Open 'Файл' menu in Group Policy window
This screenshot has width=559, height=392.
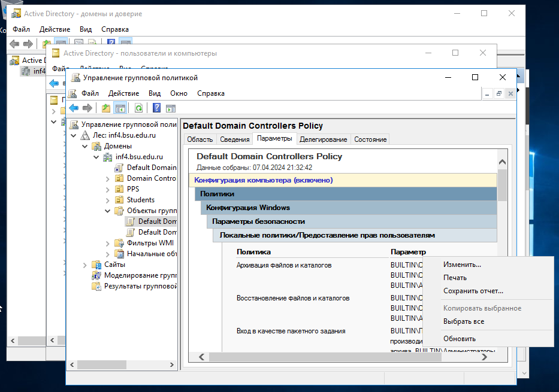[90, 93]
